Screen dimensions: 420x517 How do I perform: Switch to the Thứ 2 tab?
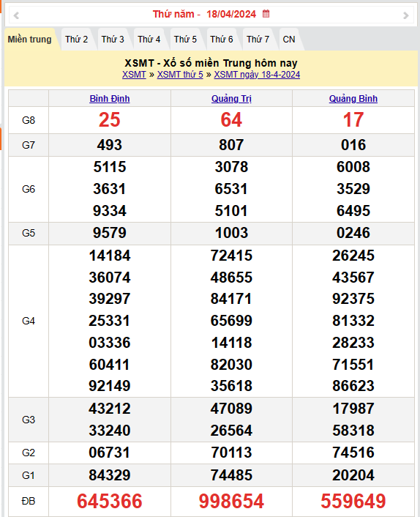(x=76, y=40)
